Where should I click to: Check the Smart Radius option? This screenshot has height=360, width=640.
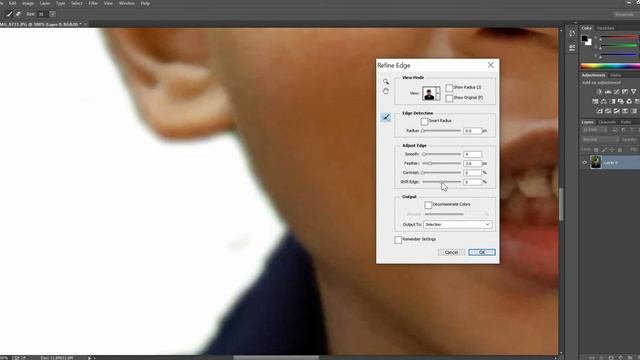(x=424, y=121)
